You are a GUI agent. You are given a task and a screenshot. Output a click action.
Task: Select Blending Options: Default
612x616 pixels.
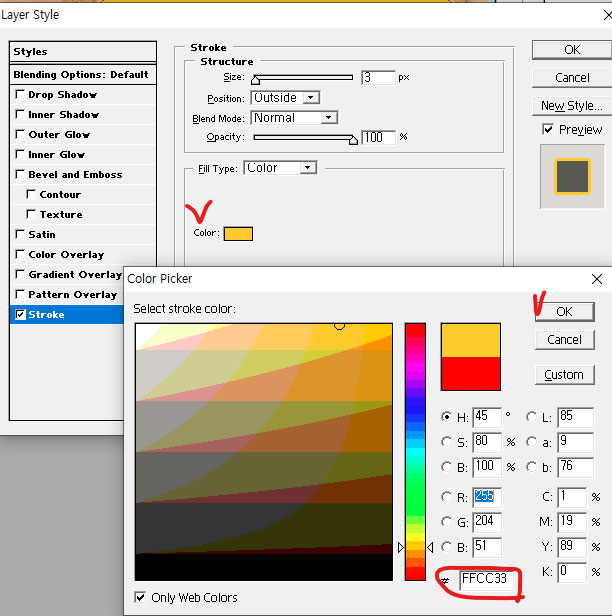(83, 75)
